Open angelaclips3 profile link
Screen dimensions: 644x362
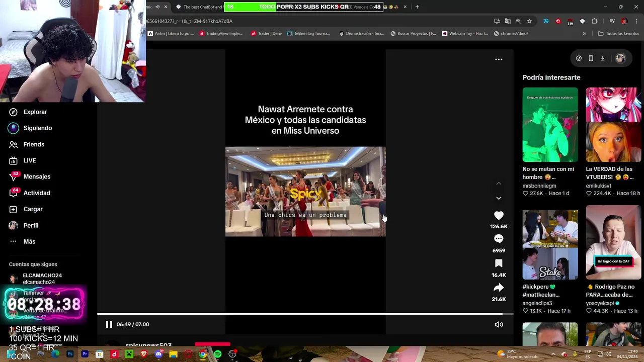click(x=537, y=303)
